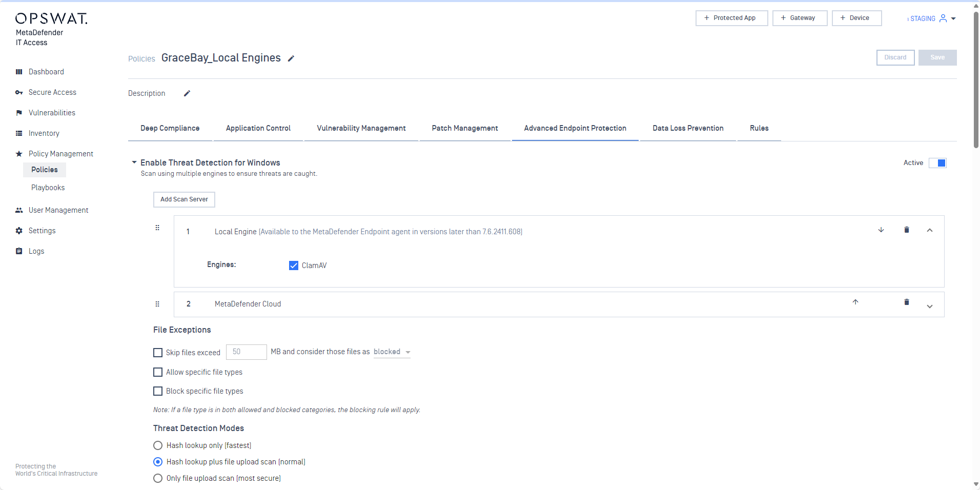Delete the MetaDefender Cloud scan server
980x490 pixels.
(x=907, y=302)
